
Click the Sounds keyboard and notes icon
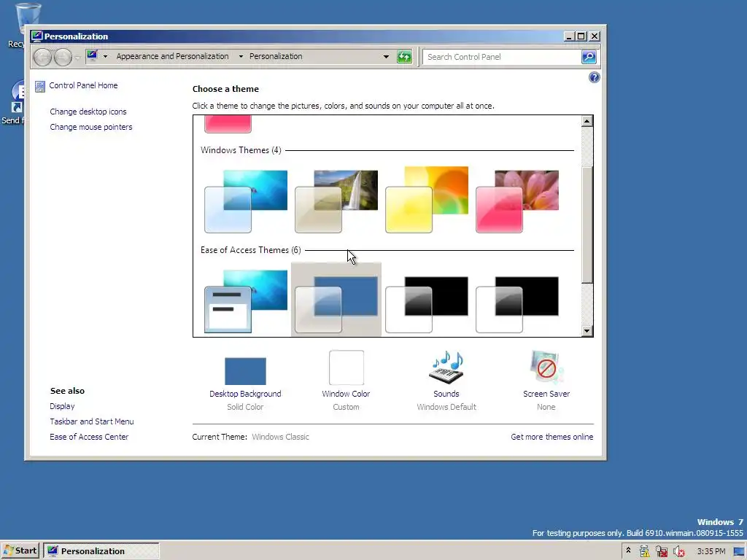point(446,367)
